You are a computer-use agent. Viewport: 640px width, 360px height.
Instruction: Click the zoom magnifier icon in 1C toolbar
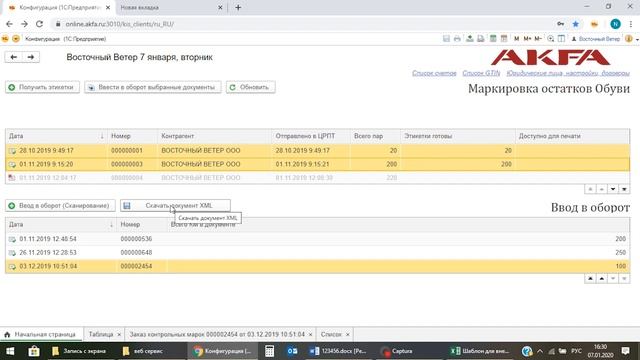tap(551, 39)
